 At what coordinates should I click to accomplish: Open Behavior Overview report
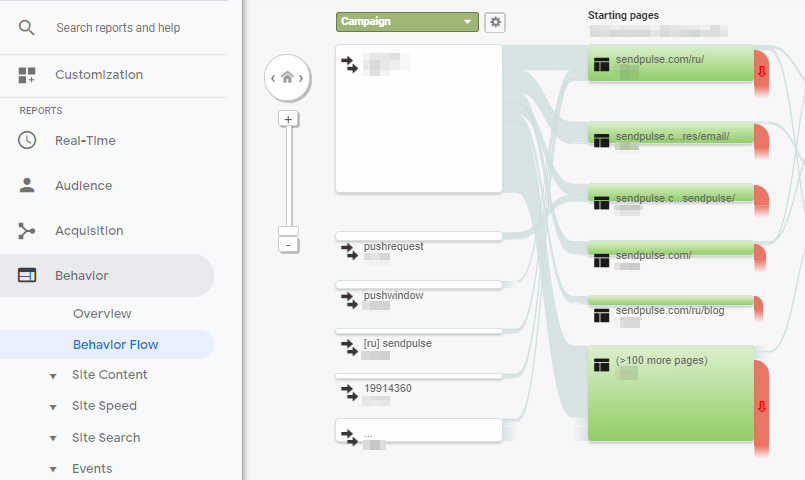[x=102, y=314]
